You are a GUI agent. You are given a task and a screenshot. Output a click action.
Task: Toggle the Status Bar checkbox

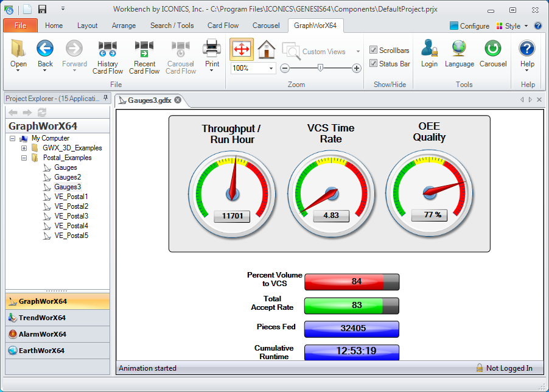373,63
